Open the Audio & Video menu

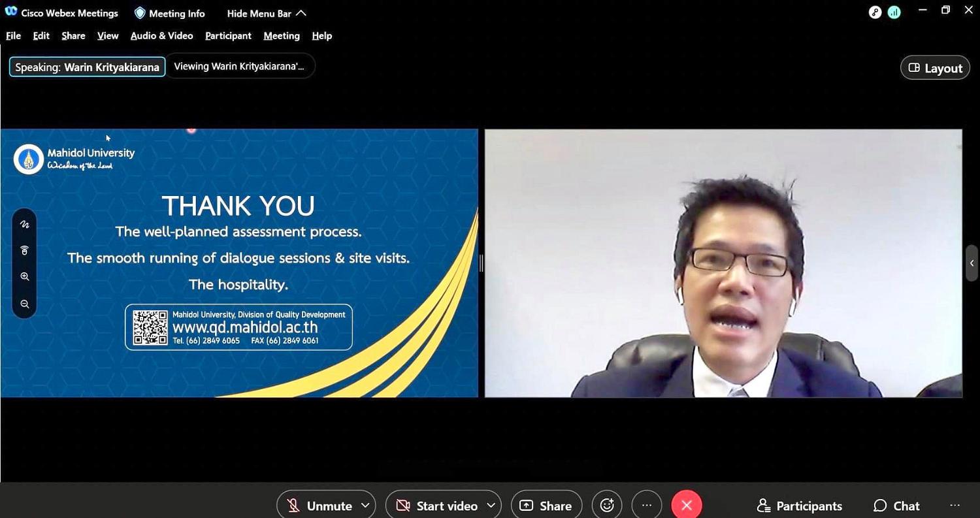161,36
